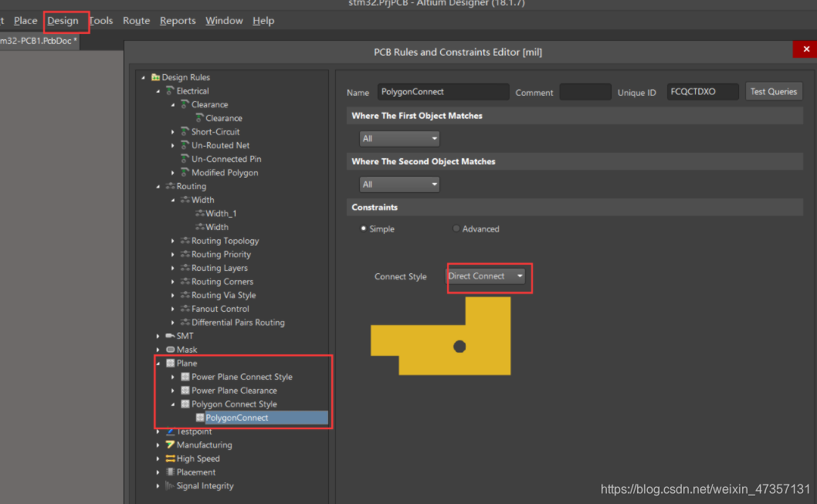Expand the SMT tree node

[158, 336]
